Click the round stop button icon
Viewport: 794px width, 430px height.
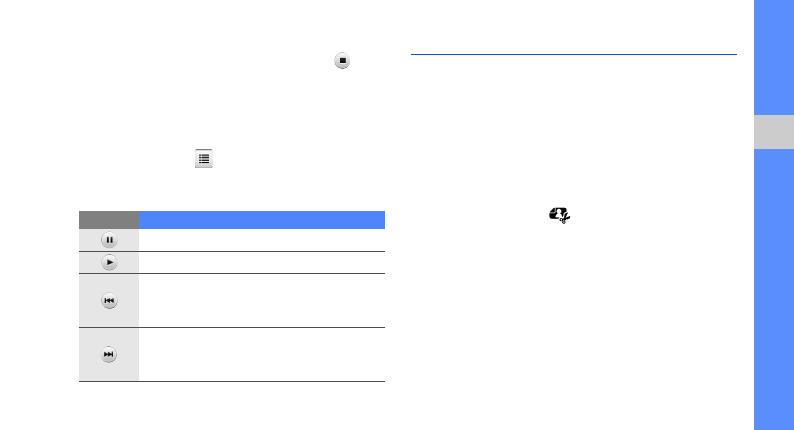[x=342, y=61]
